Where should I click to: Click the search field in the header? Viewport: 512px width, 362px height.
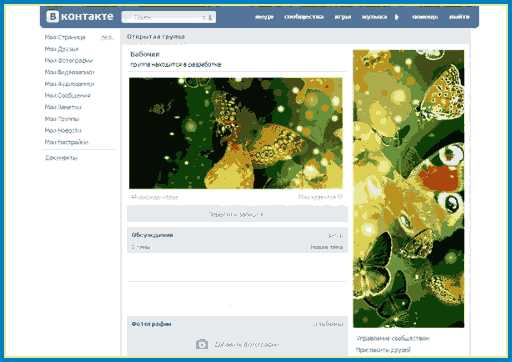169,17
